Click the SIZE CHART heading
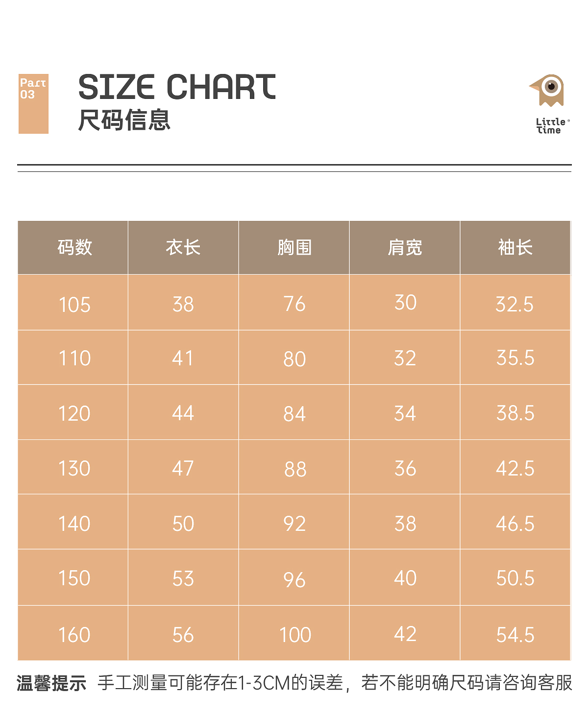588x718 pixels. (177, 87)
